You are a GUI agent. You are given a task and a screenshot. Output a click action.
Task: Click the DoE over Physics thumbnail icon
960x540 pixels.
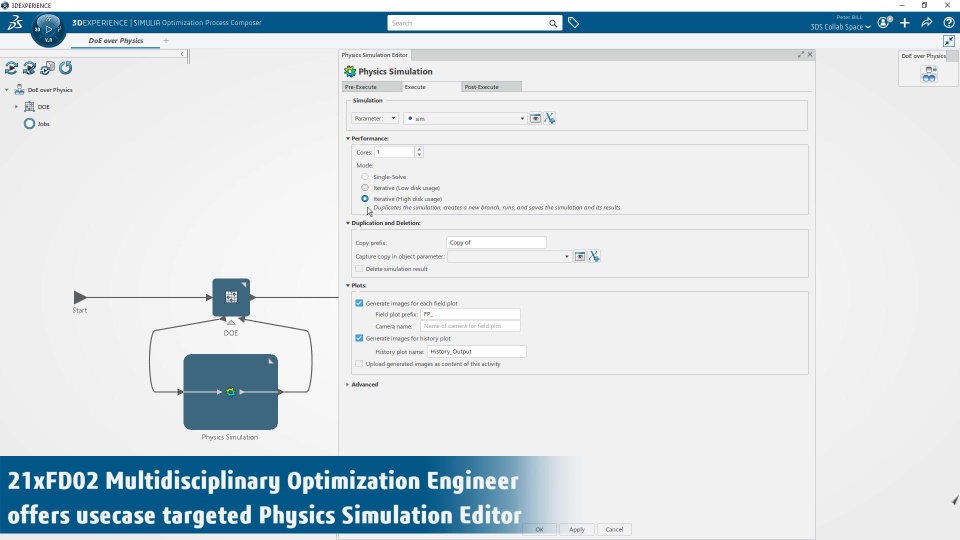(929, 74)
